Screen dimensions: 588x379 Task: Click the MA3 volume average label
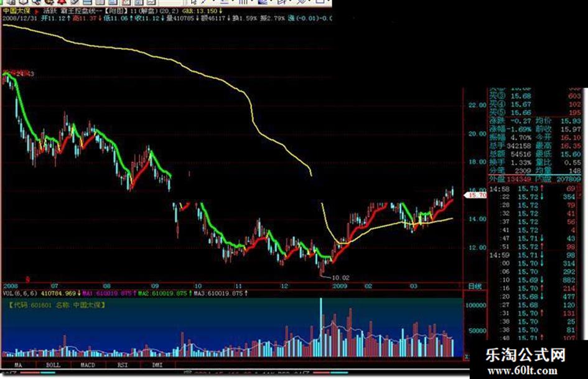click(220, 293)
